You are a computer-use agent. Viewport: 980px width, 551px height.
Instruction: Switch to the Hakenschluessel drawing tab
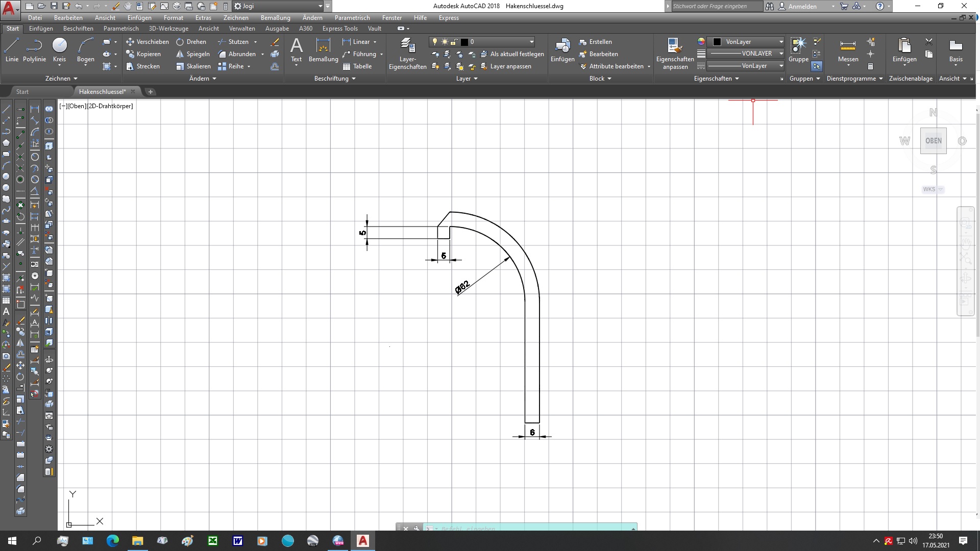102,92
